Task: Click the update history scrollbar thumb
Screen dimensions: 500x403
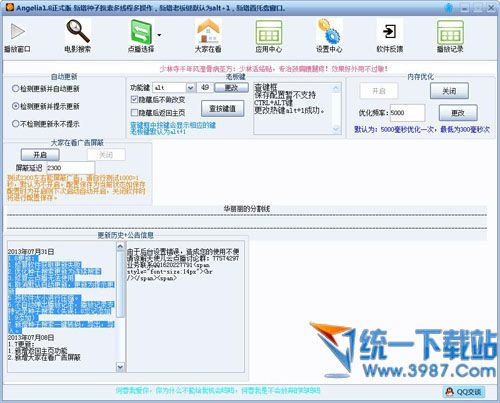Action: [120, 283]
